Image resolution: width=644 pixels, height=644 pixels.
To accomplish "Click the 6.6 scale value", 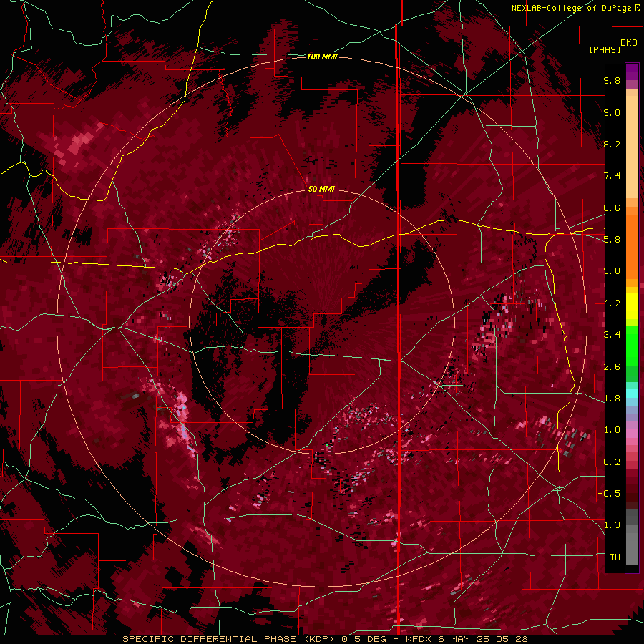I will pos(612,208).
